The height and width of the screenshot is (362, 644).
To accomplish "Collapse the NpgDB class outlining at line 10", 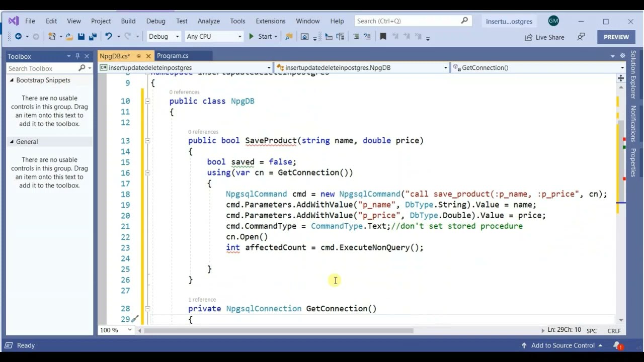I will tap(147, 101).
